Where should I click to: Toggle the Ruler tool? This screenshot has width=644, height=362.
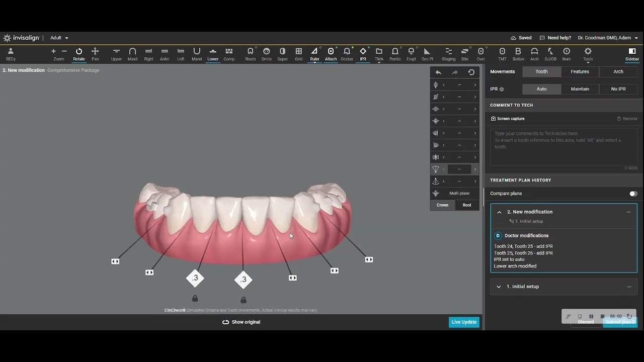click(x=314, y=54)
